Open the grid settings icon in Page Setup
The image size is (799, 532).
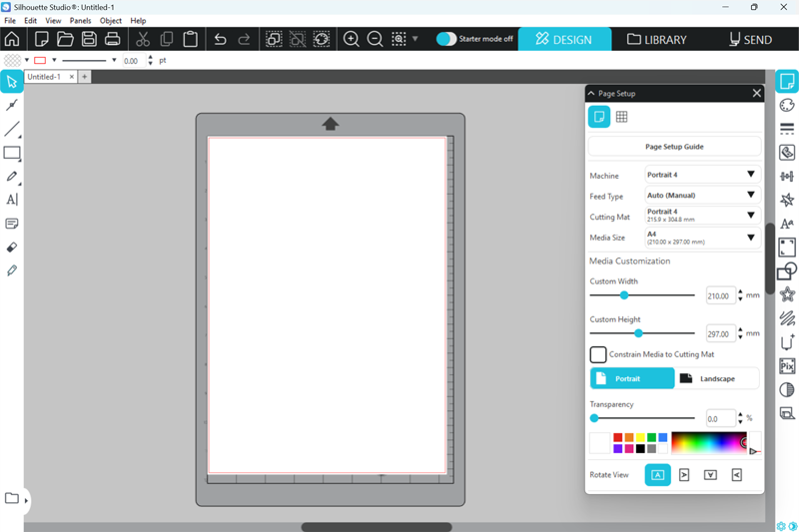pyautogui.click(x=621, y=117)
